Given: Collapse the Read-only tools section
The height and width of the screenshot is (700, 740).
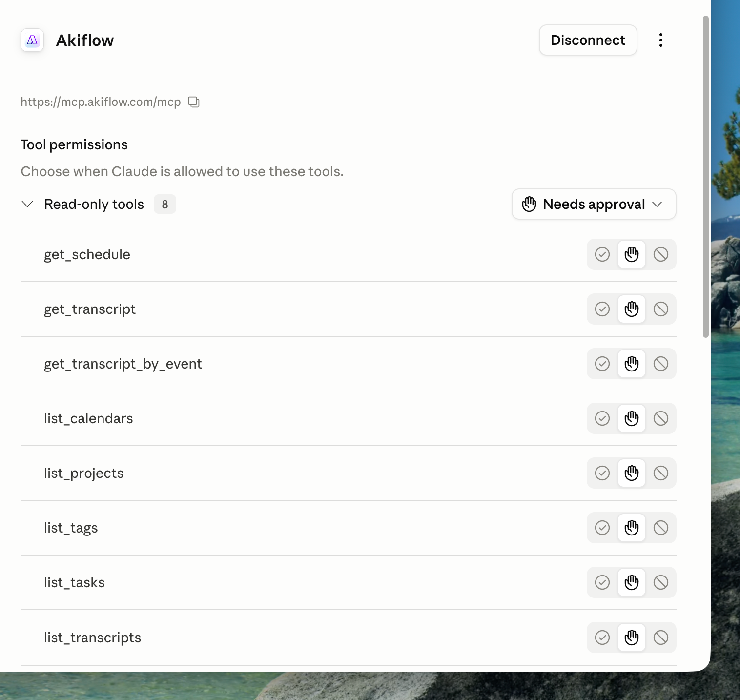Looking at the screenshot, I should coord(27,204).
